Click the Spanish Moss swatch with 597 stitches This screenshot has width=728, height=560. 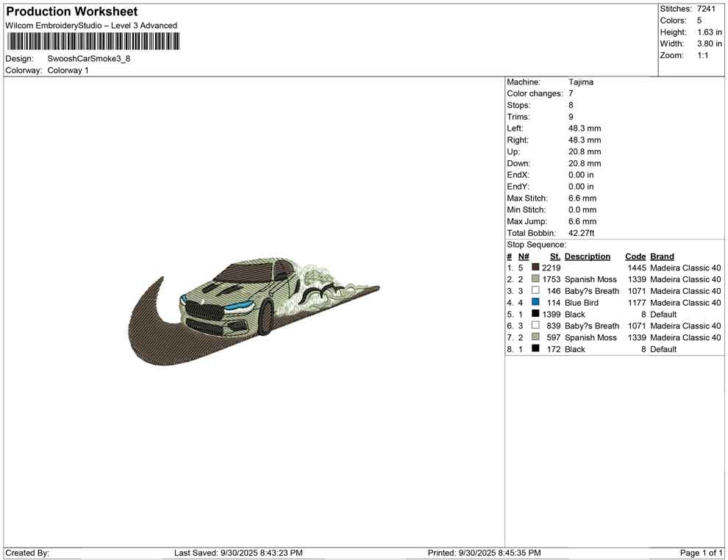coord(535,337)
